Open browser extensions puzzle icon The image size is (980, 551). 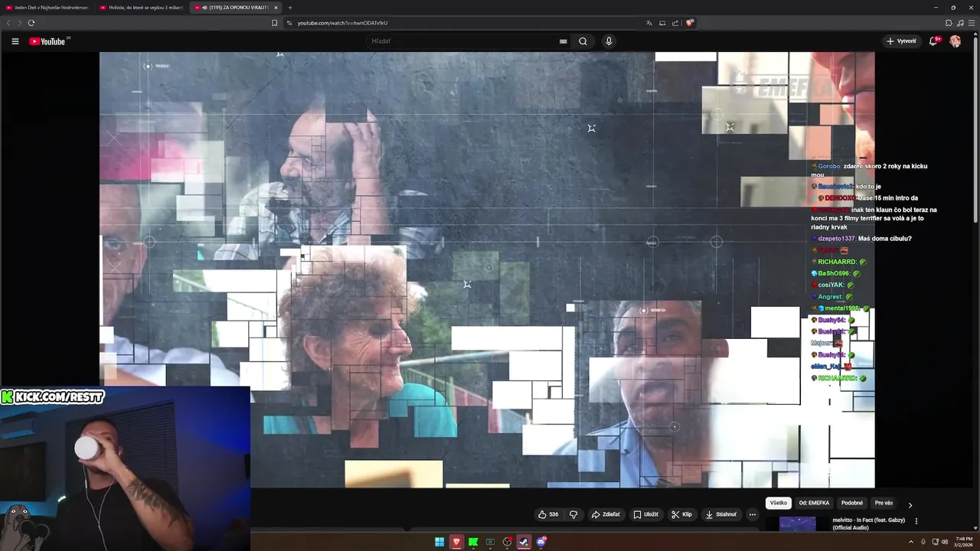949,23
